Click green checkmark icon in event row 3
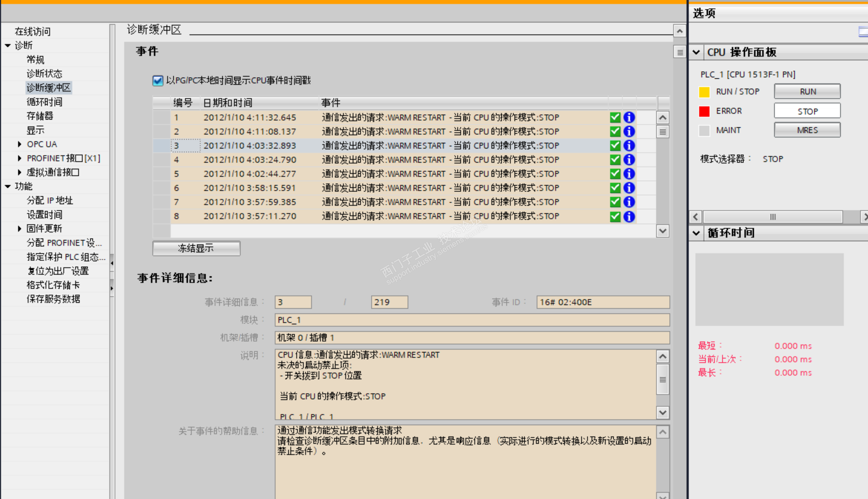 tap(615, 146)
